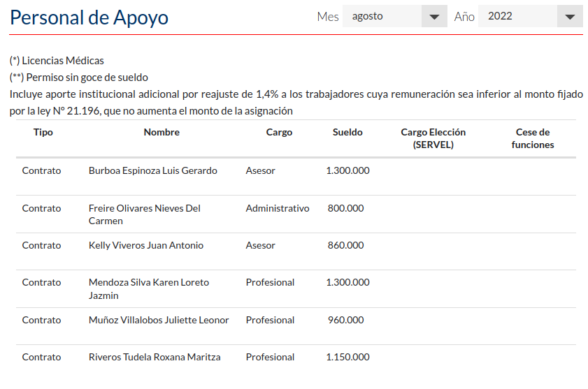This screenshot has width=588, height=389.
Task: Click on Kelly Viveros Juan Antonio
Action: (x=145, y=245)
